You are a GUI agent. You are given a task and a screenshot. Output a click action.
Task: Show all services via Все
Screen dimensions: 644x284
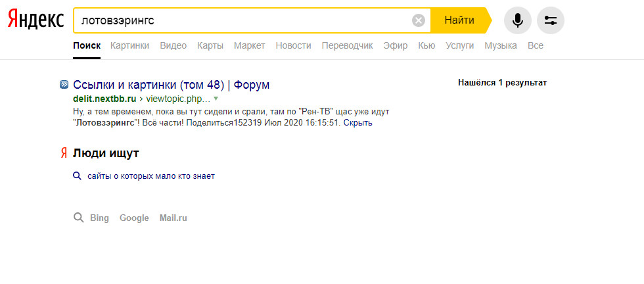[x=535, y=45]
